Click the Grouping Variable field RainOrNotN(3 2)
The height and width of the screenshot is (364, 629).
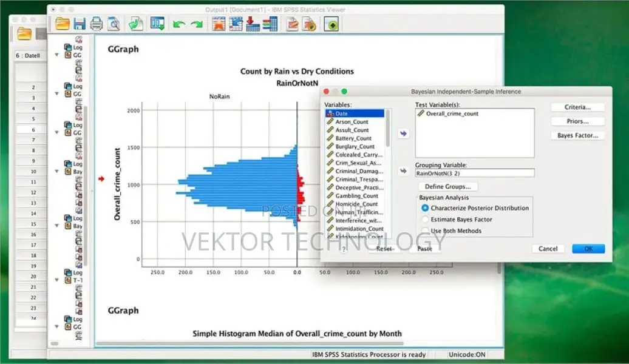click(x=475, y=173)
